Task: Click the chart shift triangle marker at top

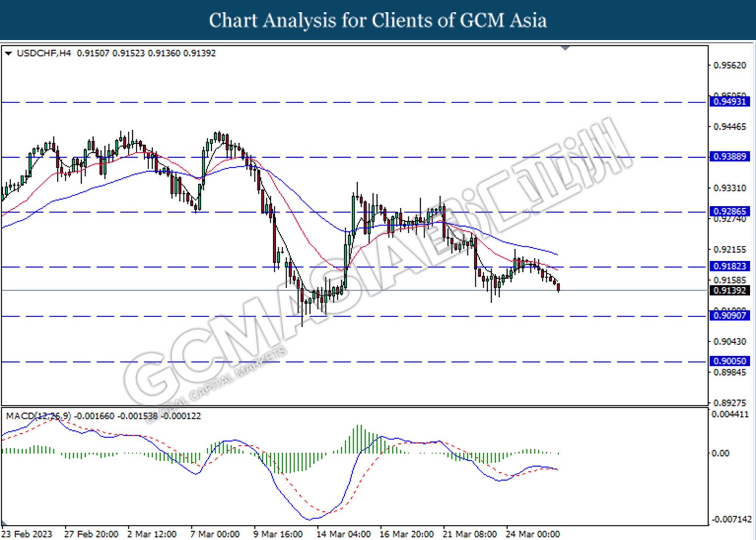Action: point(565,48)
